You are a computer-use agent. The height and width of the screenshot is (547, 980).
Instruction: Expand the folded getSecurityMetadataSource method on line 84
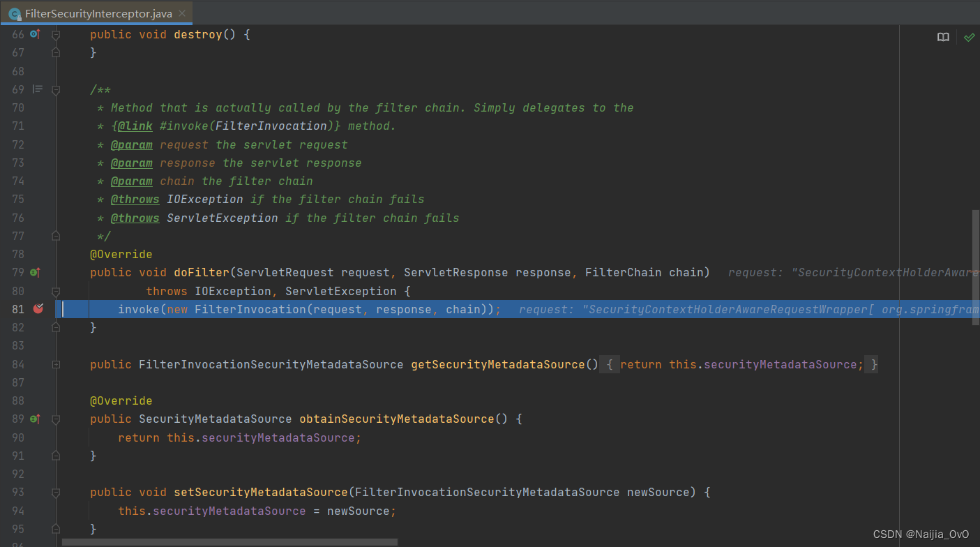56,364
